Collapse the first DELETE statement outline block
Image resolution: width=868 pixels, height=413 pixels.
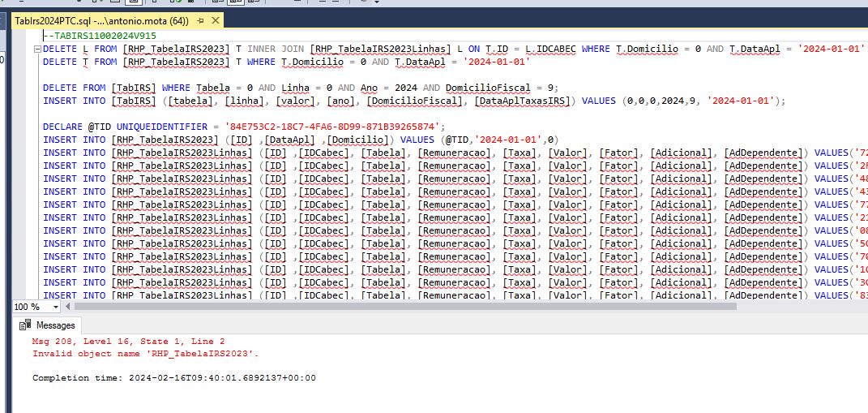pyautogui.click(x=37, y=49)
